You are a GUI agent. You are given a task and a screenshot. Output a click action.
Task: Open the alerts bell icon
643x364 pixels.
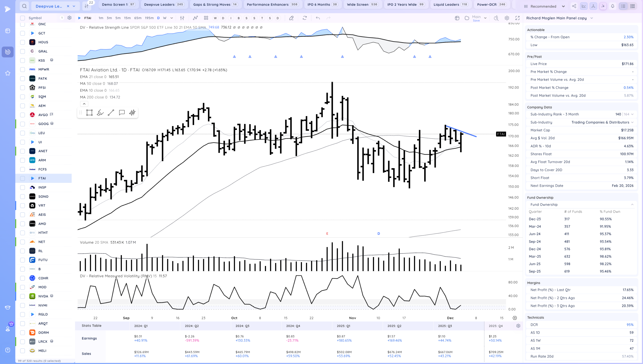(613, 6)
